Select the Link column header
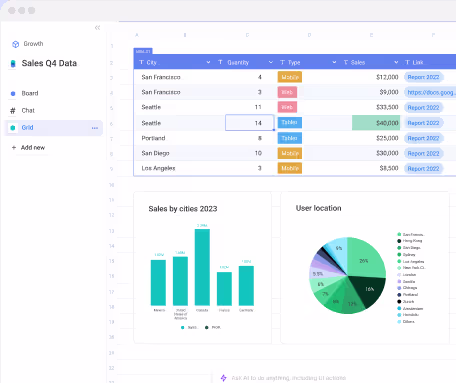Viewport: 456px width, 383px height. [x=429, y=62]
